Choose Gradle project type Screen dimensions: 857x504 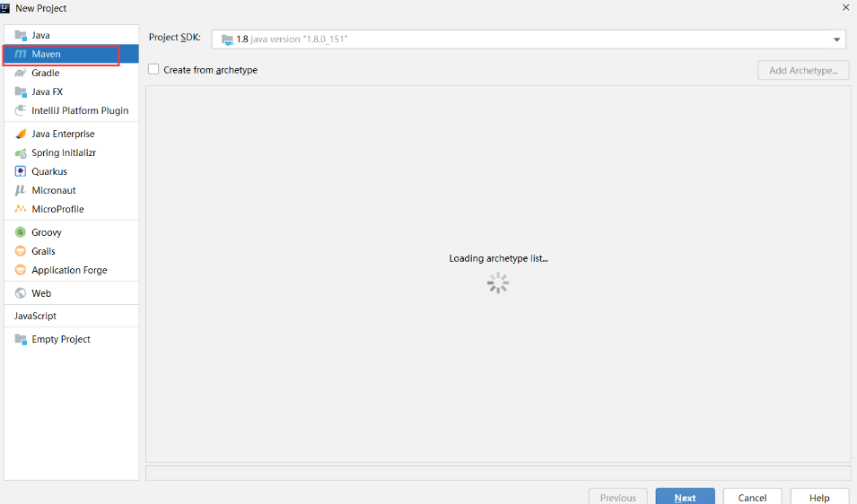72,73
